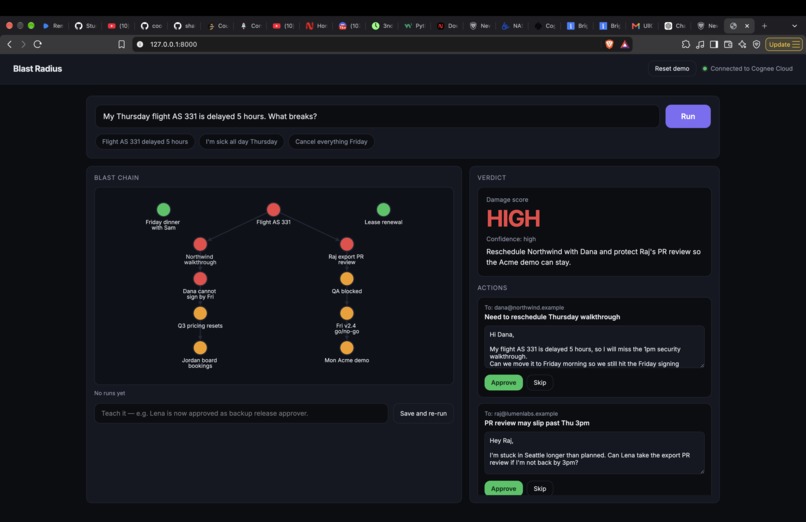Click the Blast Radius app title
This screenshot has width=806, height=522.
(x=38, y=68)
